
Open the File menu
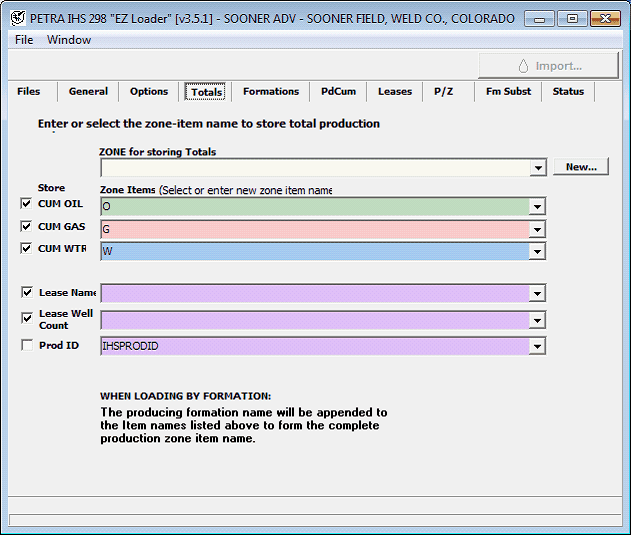(x=24, y=40)
